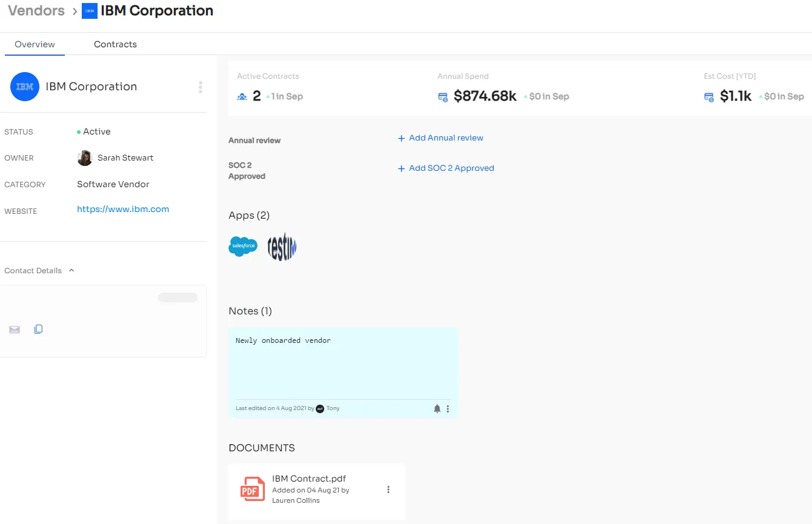Click Sarah Stewart's avatar photo
The image size is (812, 524).
point(85,158)
